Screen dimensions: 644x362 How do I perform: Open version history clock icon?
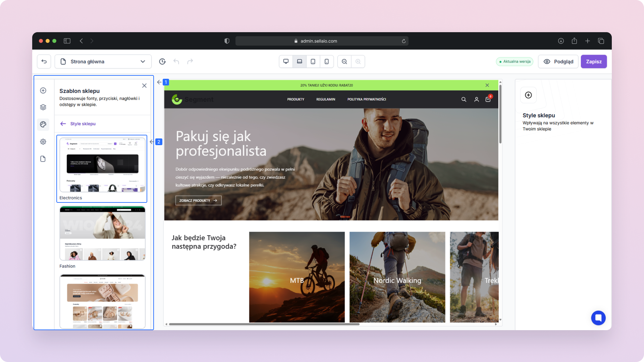162,61
